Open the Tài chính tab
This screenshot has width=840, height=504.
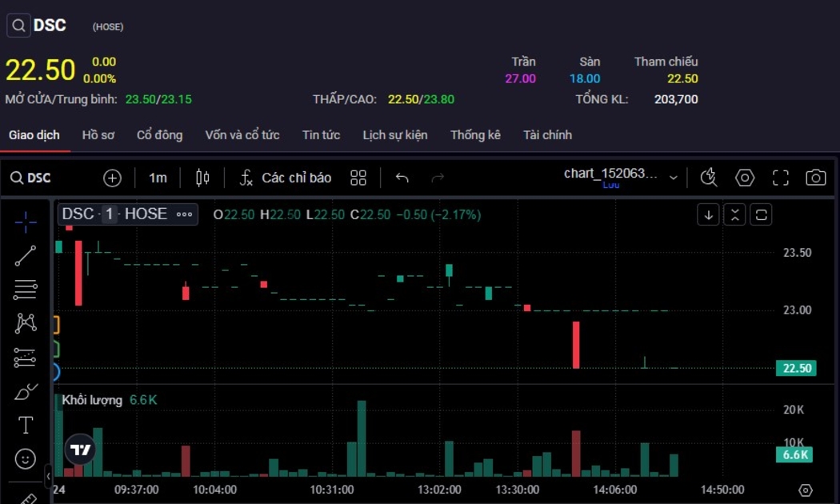(547, 135)
